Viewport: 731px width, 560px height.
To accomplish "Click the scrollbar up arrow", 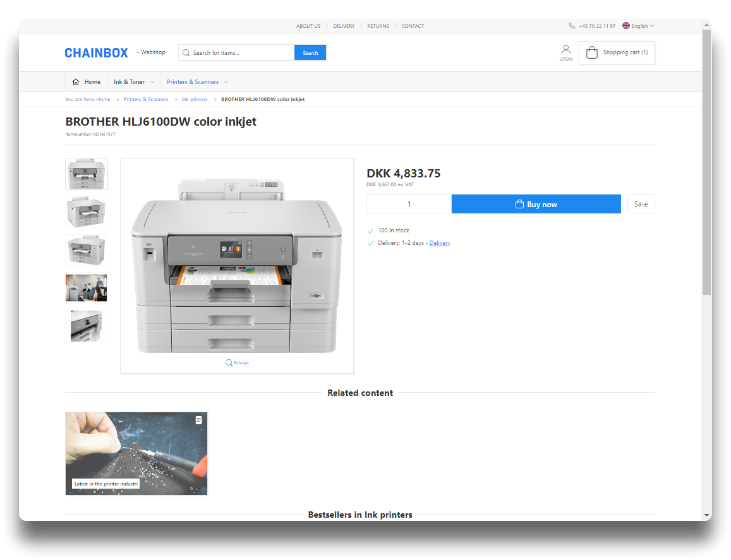I will coord(707,25).
